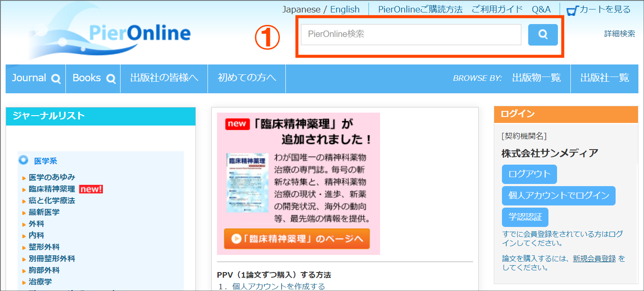Open the Journal menu
Screen dimensions: 644x291
coord(36,78)
